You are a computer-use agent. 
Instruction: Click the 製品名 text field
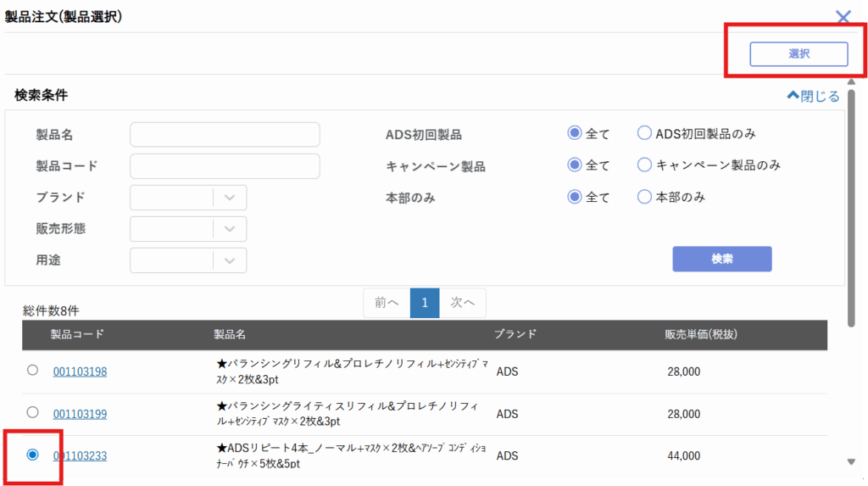(225, 135)
